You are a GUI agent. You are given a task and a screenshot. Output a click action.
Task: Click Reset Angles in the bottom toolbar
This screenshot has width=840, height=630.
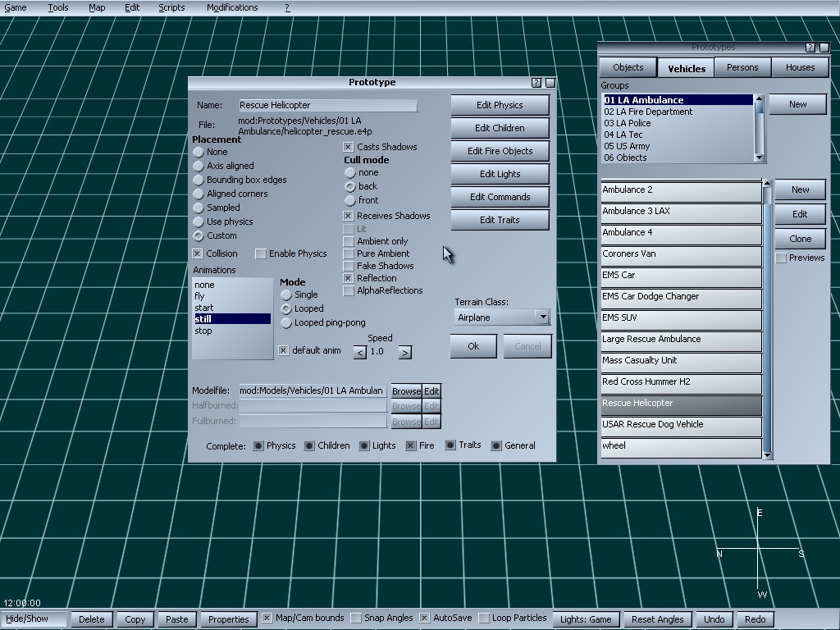[658, 619]
